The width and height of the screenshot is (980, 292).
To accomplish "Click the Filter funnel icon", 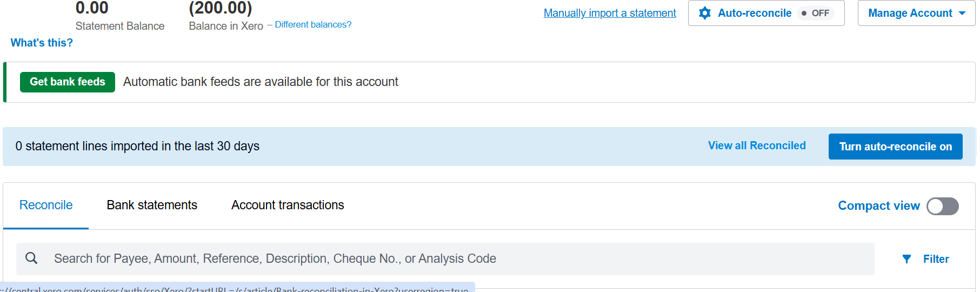I will [907, 259].
